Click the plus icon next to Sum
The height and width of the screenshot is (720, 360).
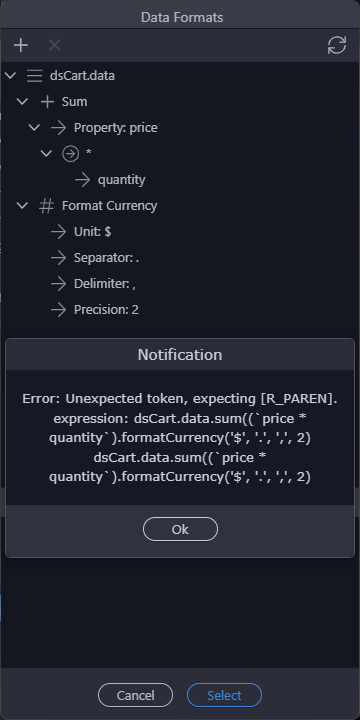(47, 101)
